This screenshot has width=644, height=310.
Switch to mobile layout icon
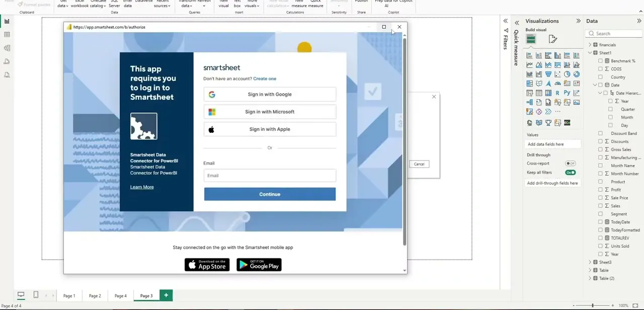coord(36,295)
